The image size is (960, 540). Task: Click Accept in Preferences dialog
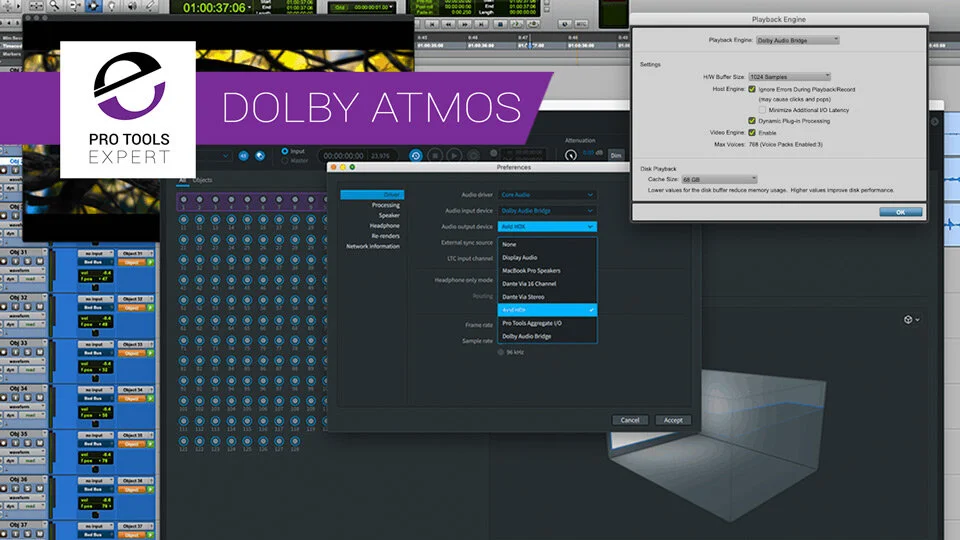673,420
